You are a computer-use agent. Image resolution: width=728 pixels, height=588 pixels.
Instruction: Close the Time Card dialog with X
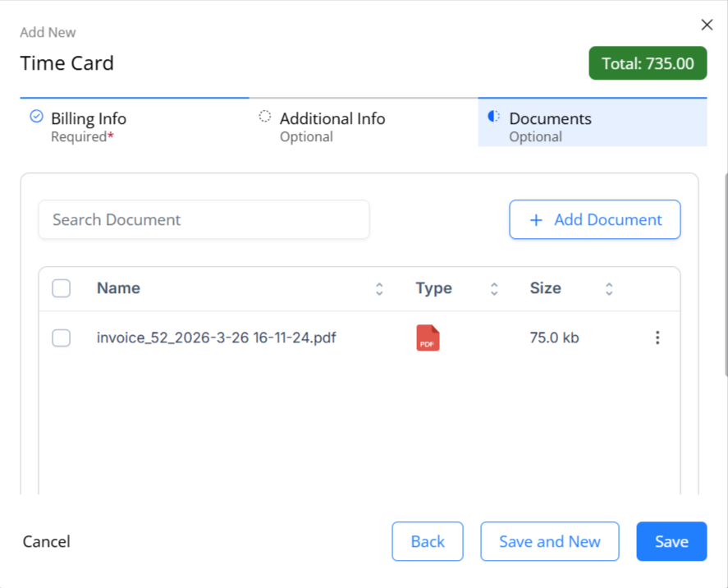pyautogui.click(x=707, y=25)
